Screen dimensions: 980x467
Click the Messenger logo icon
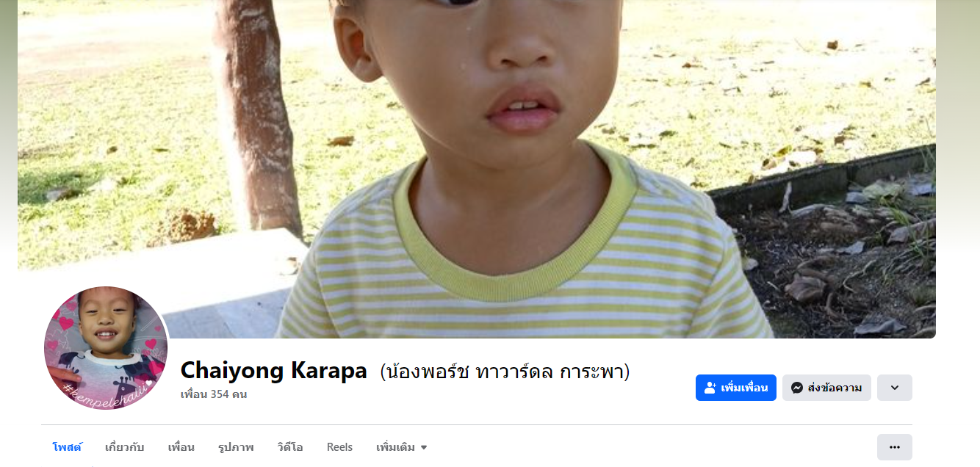pos(796,388)
